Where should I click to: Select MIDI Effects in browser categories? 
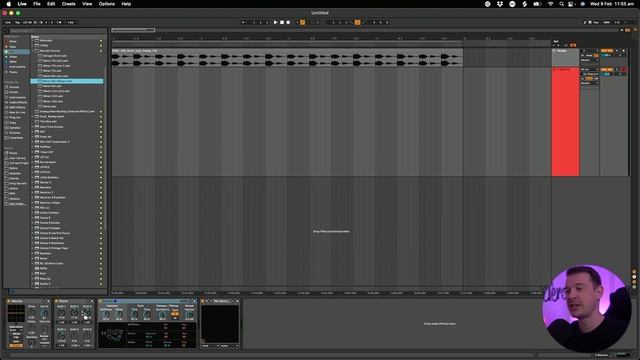tap(17, 107)
